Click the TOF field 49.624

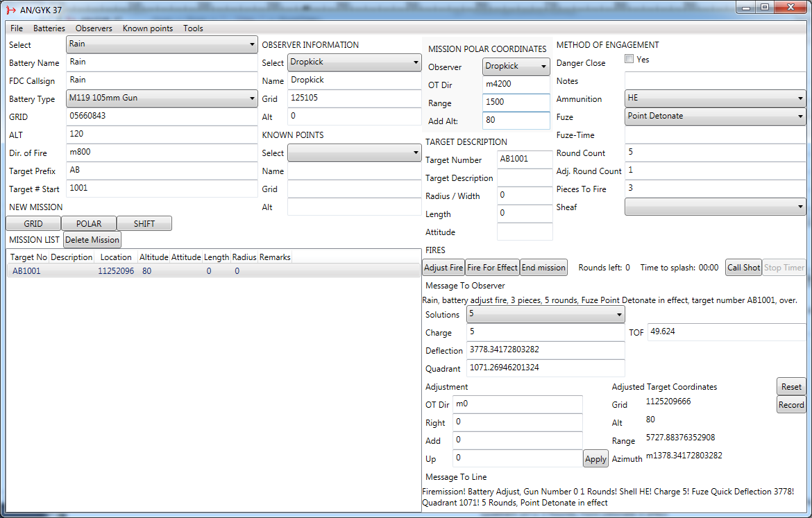tap(727, 332)
